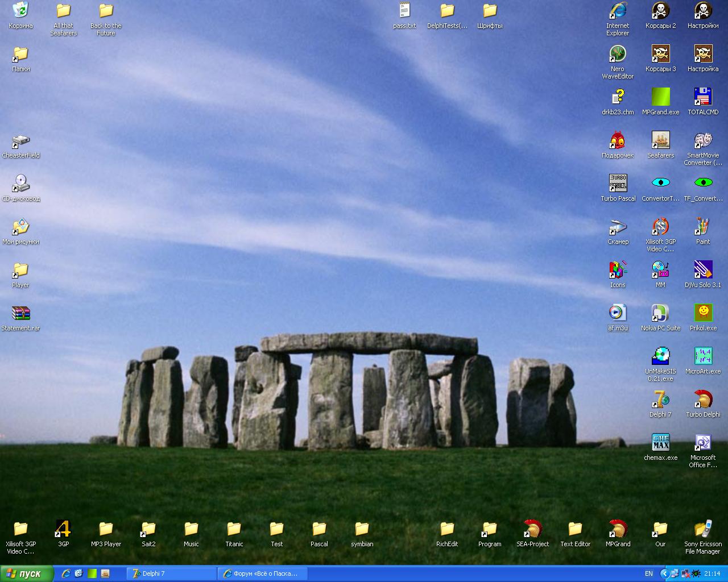Select the Delphi 7 desktop icon
The height and width of the screenshot is (582, 728).
pos(660,399)
